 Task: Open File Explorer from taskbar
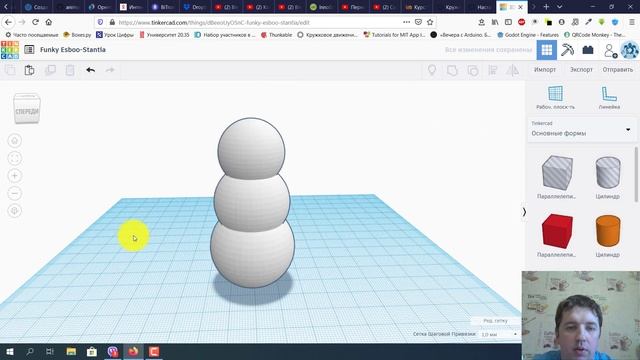[71, 351]
